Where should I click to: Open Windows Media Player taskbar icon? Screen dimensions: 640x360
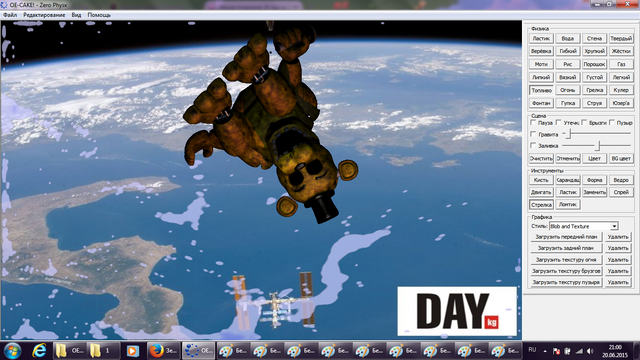pyautogui.click(x=132, y=351)
